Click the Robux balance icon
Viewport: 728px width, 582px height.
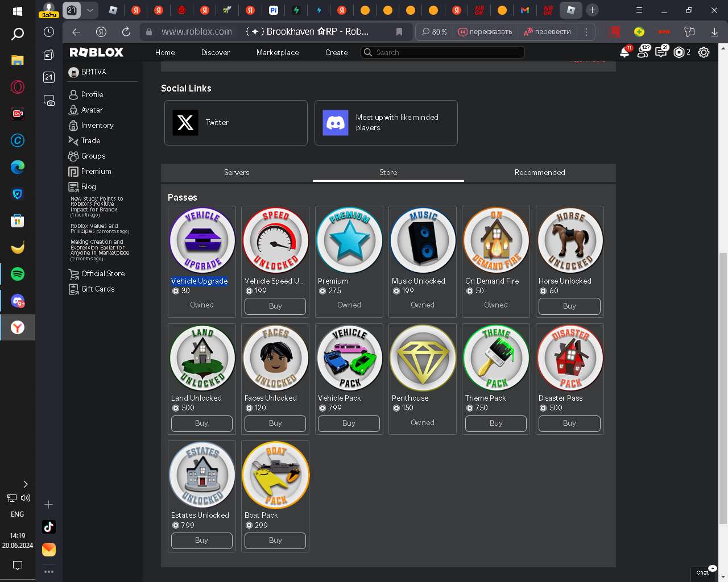tap(679, 52)
